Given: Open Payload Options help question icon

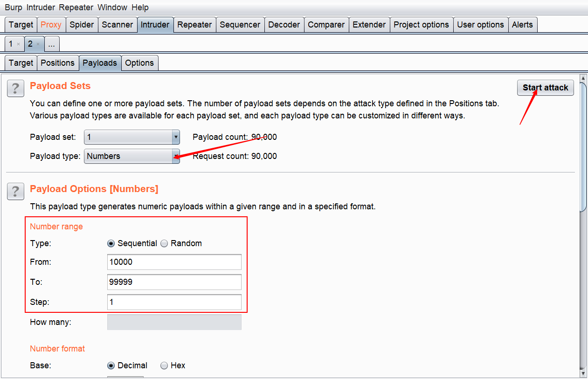Looking at the screenshot, I should click(x=15, y=191).
